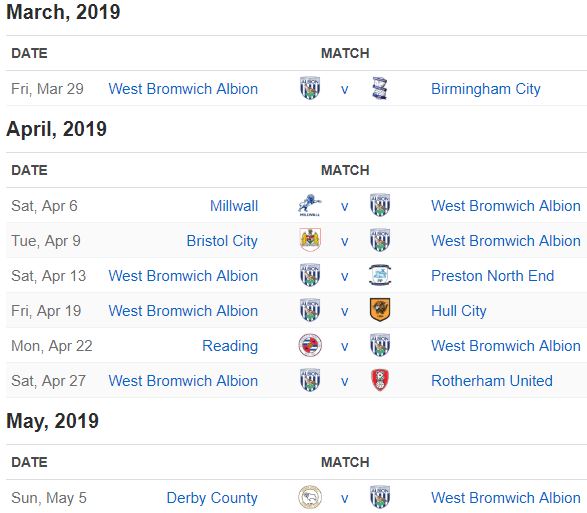Click West Bromwich Albion crest in Mar 29 row

click(x=310, y=88)
